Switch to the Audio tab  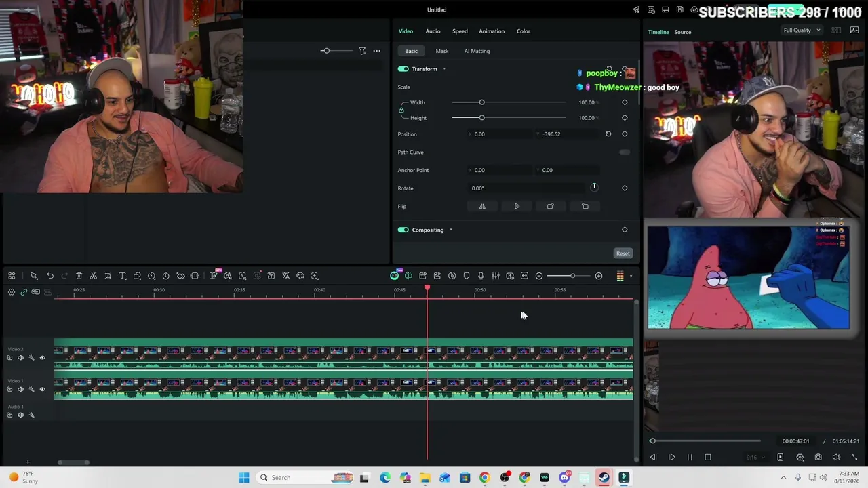tap(433, 31)
